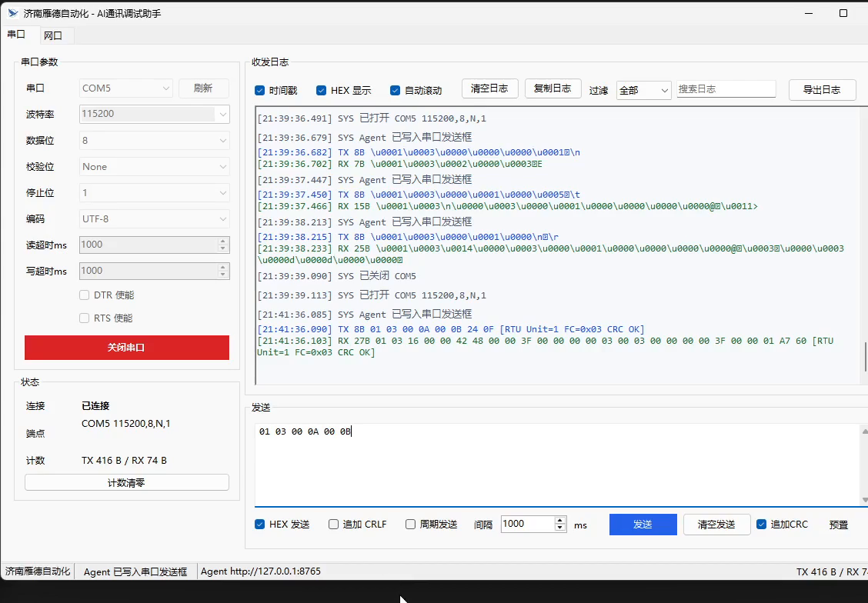Toggle the HEX 显示 checkbox
This screenshot has height=603, width=868.
pyautogui.click(x=321, y=90)
